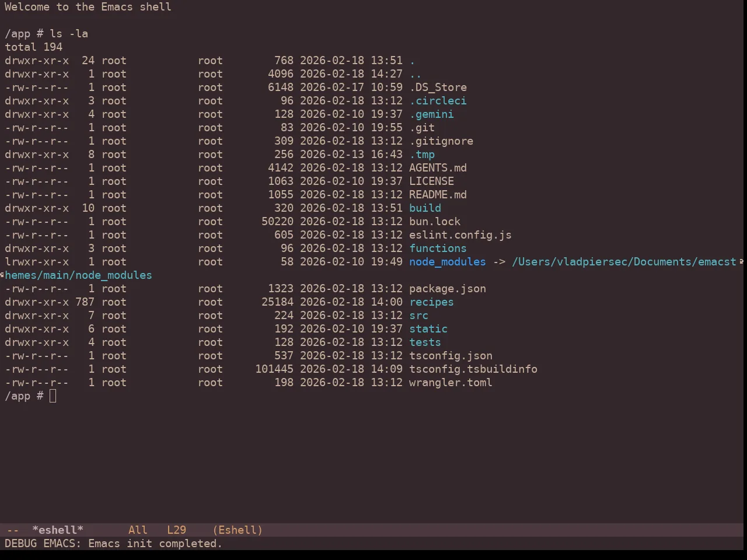
Task: Click the mode line '--' status dashes
Action: pos(13,530)
